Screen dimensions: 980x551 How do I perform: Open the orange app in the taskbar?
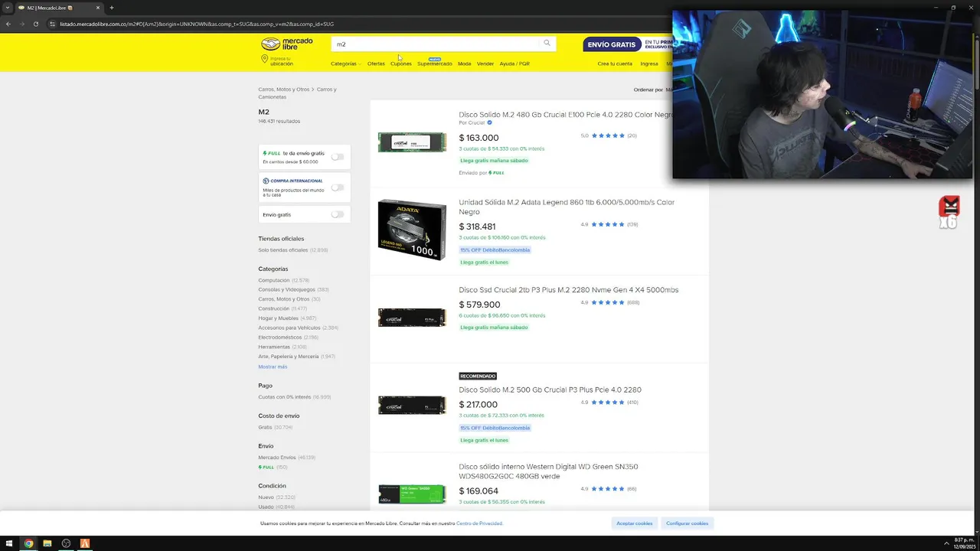tap(85, 543)
